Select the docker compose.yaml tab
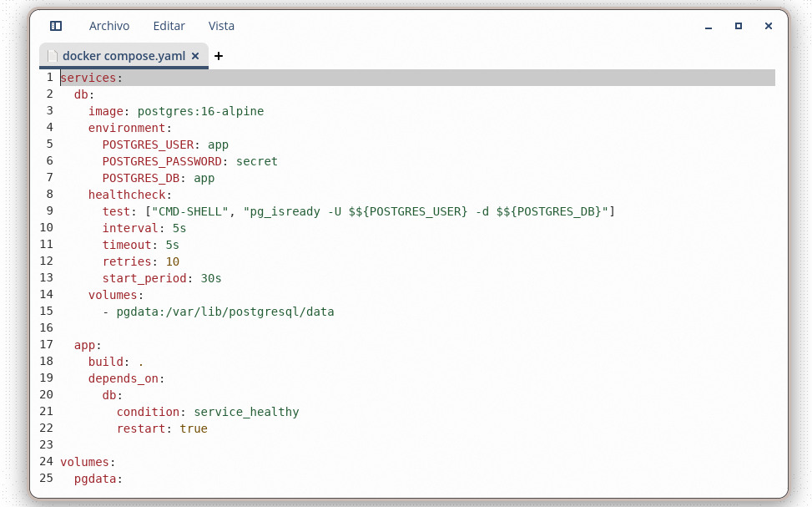Viewport: 812px width, 507px height. coord(124,56)
